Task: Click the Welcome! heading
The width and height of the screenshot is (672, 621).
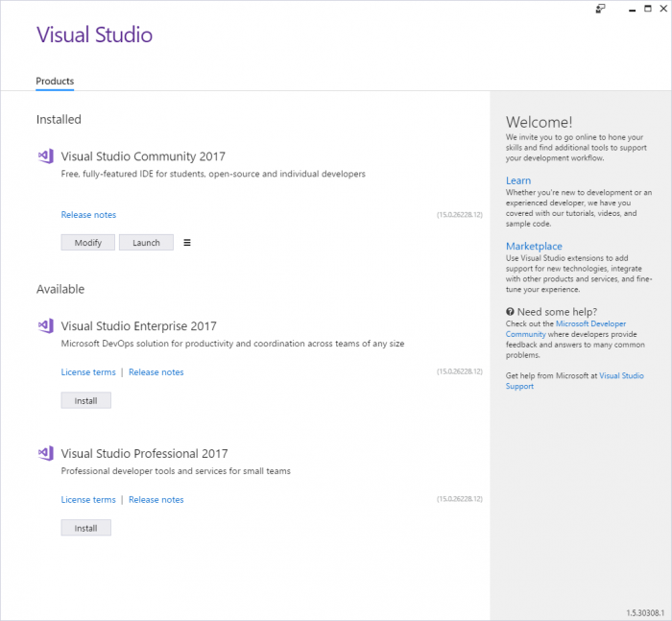Action: click(x=540, y=122)
